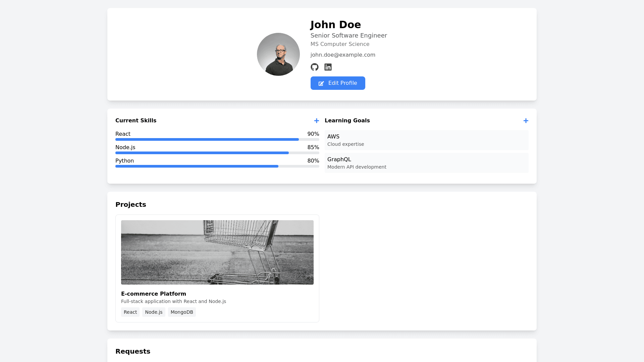Screen dimensions: 644x362
Task: Select the AWS learning goal card
Action: (x=426, y=140)
